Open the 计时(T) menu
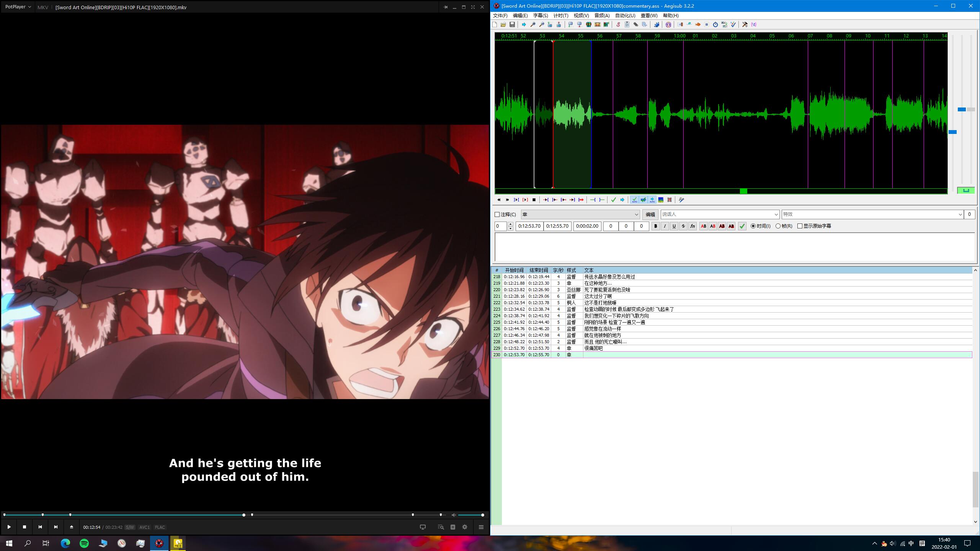Viewport: 980px width, 551px height. 561,16
